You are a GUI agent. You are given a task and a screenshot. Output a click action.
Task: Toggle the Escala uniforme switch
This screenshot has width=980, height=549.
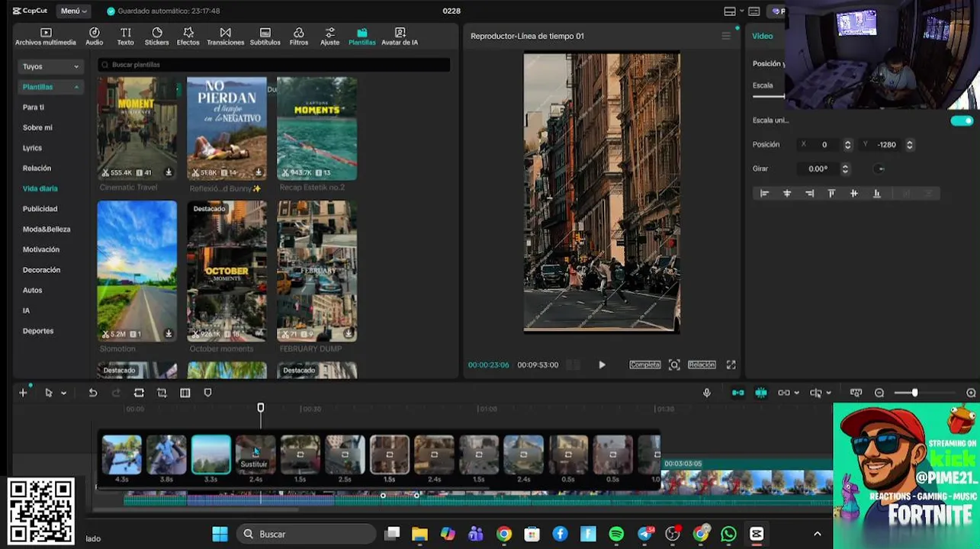pyautogui.click(x=962, y=120)
